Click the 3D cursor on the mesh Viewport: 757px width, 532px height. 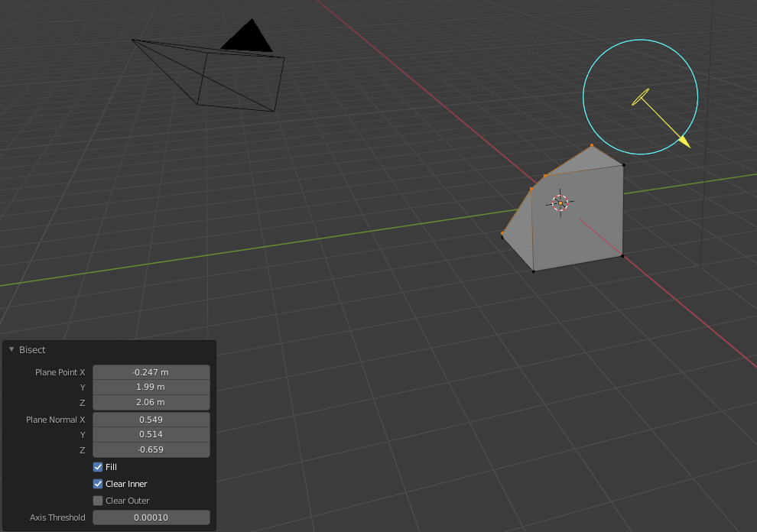pyautogui.click(x=560, y=203)
